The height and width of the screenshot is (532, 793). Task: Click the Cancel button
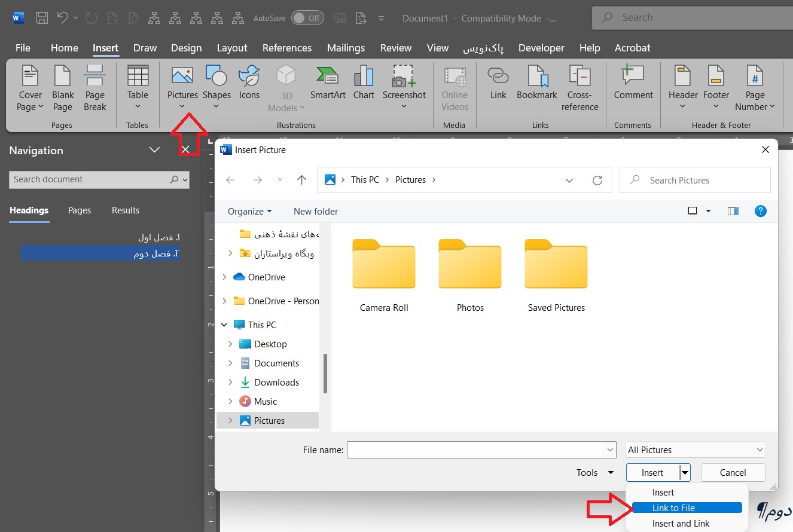click(x=733, y=473)
